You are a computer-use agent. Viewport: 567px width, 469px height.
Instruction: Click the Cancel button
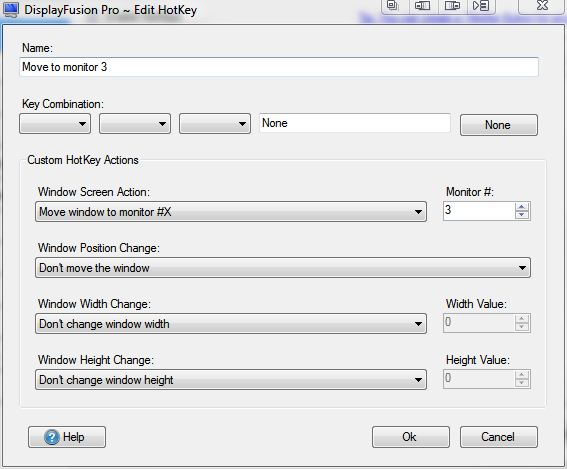499,437
